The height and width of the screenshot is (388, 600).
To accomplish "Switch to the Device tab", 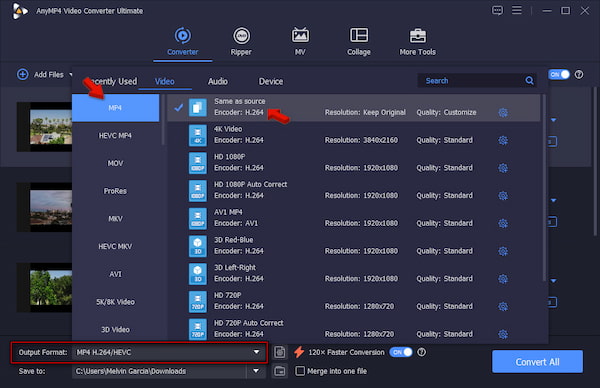I will (x=271, y=82).
